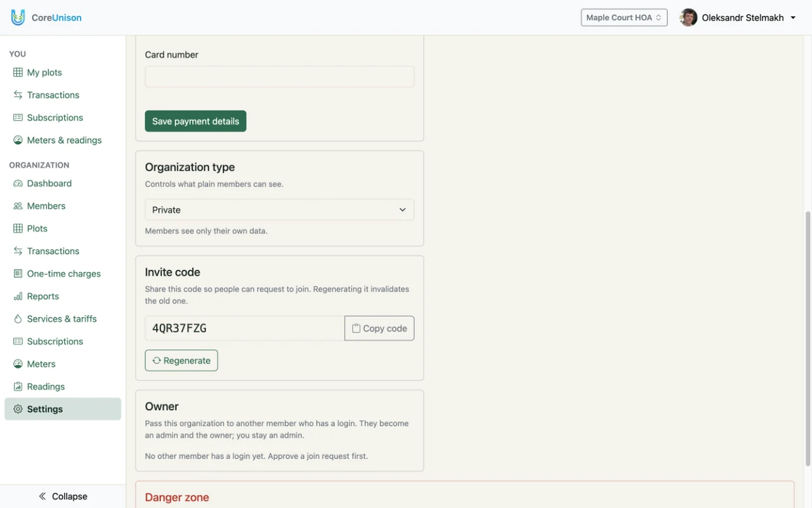Click the Members people icon

(x=18, y=206)
